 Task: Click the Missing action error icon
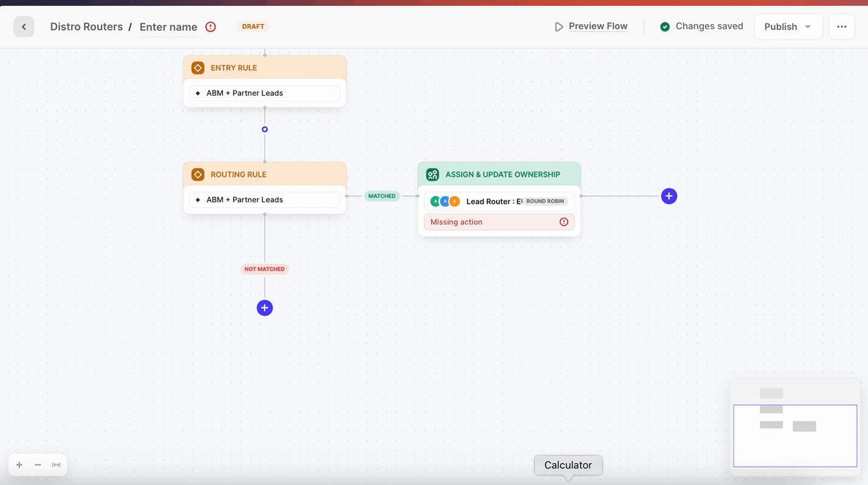coord(563,222)
